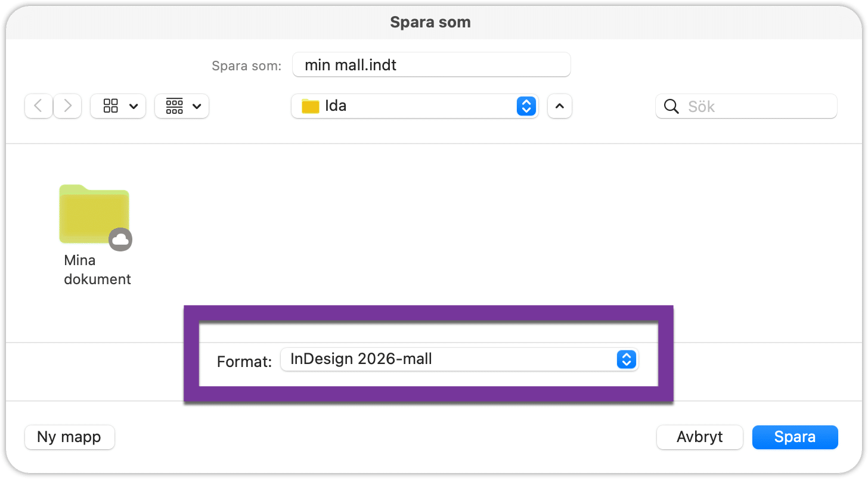Image resolution: width=868 pixels, height=479 pixels.
Task: Click the blue Spara button
Action: click(x=795, y=437)
